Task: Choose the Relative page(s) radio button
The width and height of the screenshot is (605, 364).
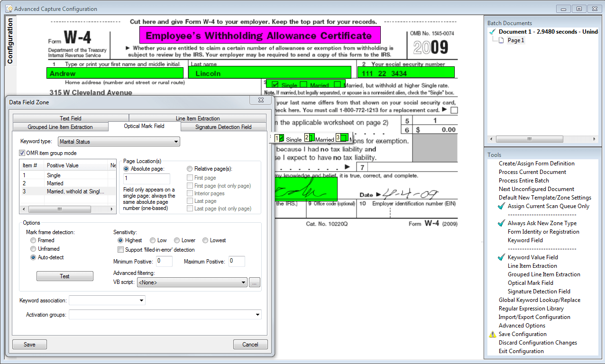Action: coord(190,169)
